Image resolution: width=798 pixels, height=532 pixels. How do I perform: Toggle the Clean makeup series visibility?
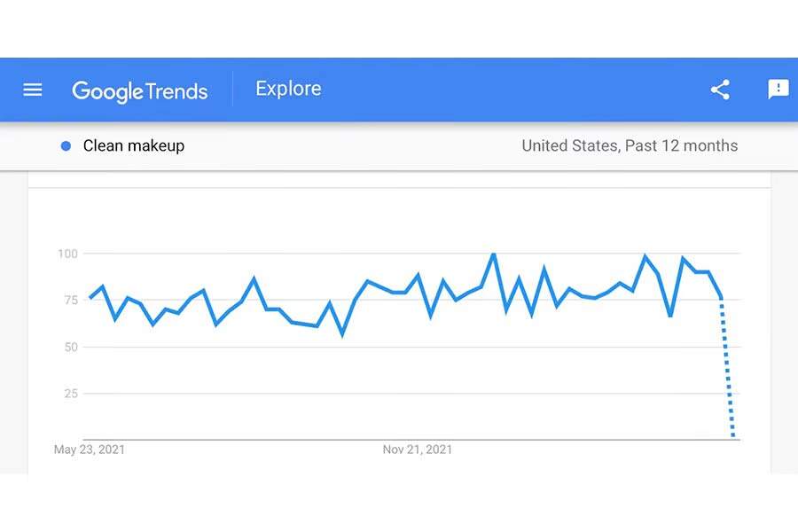pos(65,145)
